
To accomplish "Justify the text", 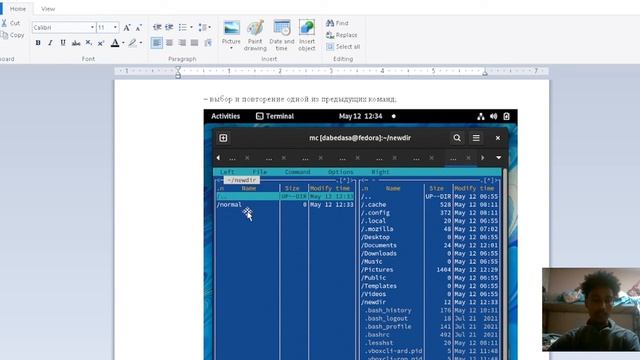I will [x=195, y=42].
